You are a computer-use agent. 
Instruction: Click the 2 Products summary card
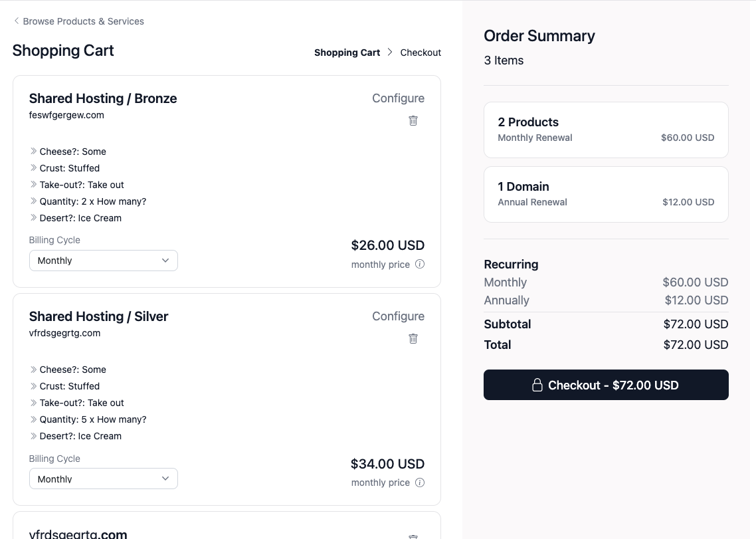(606, 130)
